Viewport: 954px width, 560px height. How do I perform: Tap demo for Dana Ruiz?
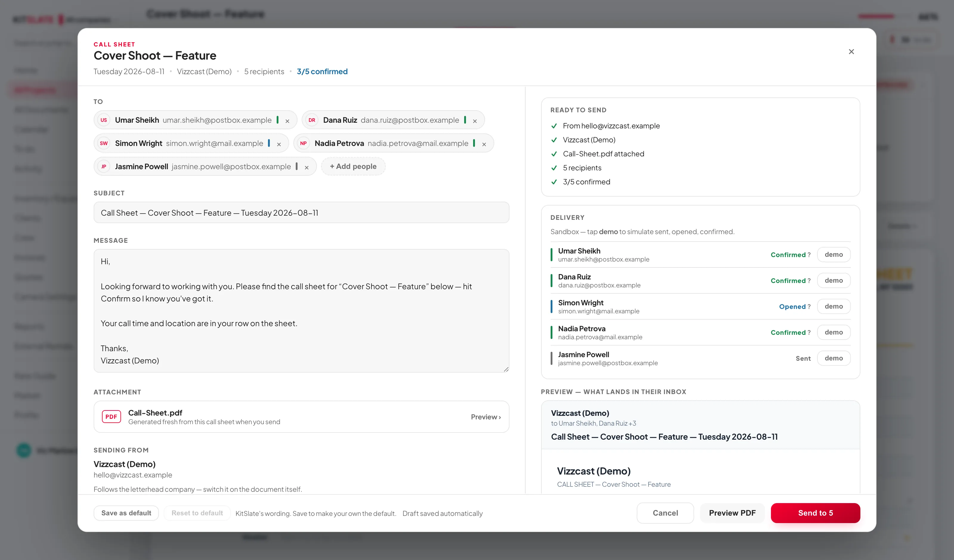pyautogui.click(x=834, y=280)
